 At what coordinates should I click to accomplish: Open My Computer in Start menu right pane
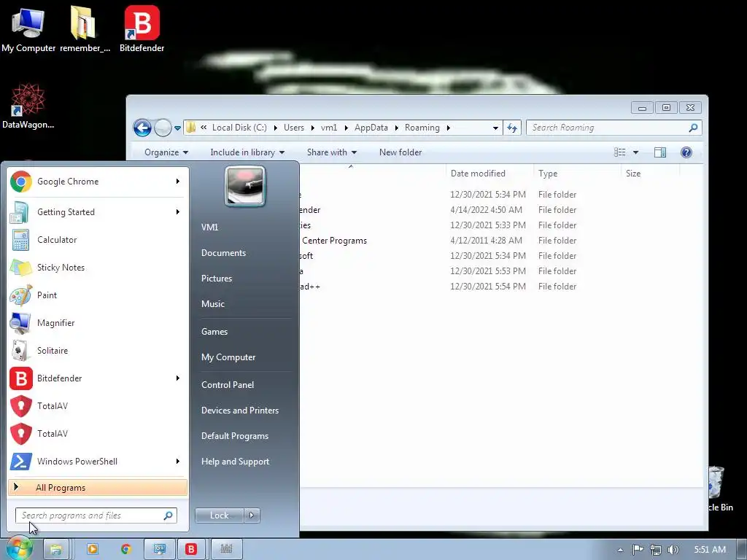point(228,357)
